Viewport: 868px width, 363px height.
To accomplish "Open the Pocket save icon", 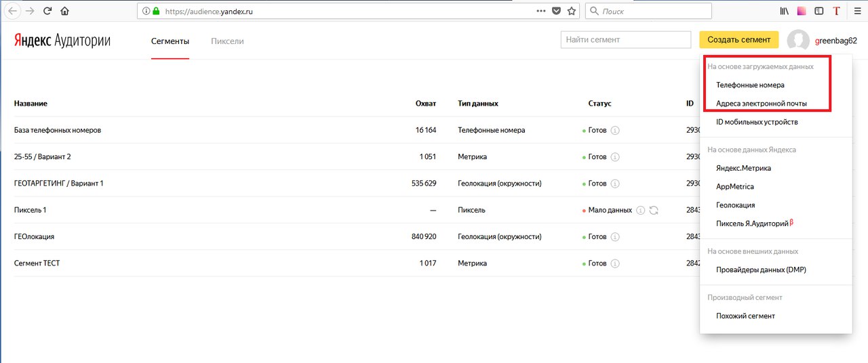I will [x=556, y=11].
